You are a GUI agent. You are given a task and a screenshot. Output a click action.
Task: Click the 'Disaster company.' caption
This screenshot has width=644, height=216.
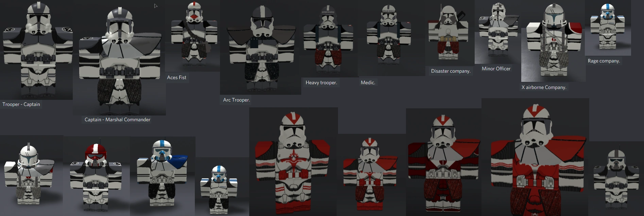(x=451, y=71)
